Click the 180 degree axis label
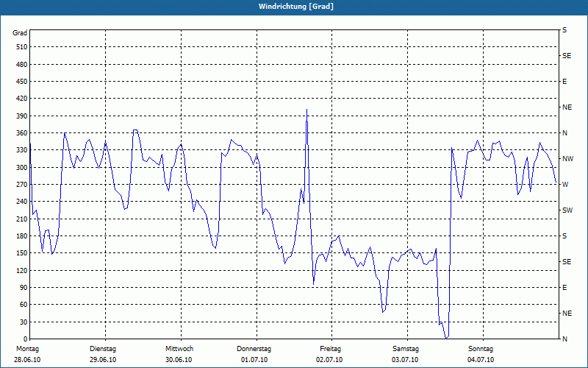This screenshot has width=588, height=368. pos(22,236)
